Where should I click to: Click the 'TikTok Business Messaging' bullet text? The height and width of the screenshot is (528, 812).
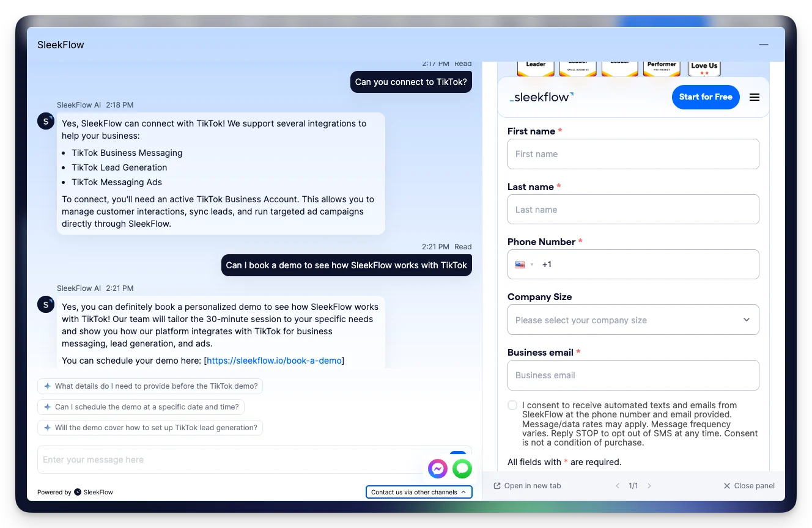[x=127, y=153]
